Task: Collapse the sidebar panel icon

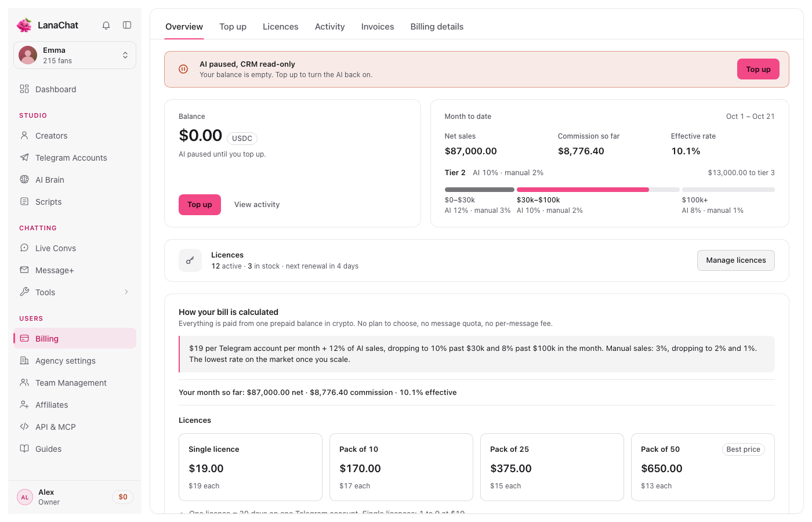Action: (127, 25)
